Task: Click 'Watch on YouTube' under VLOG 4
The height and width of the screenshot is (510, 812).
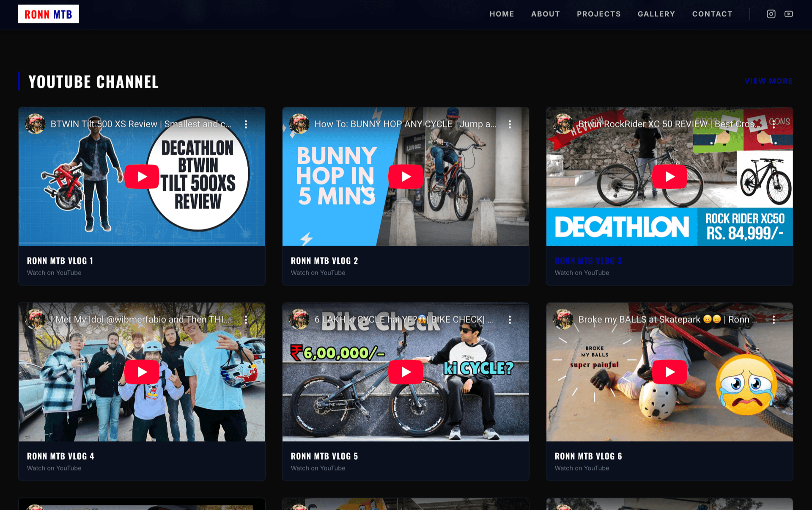Action: pyautogui.click(x=54, y=469)
